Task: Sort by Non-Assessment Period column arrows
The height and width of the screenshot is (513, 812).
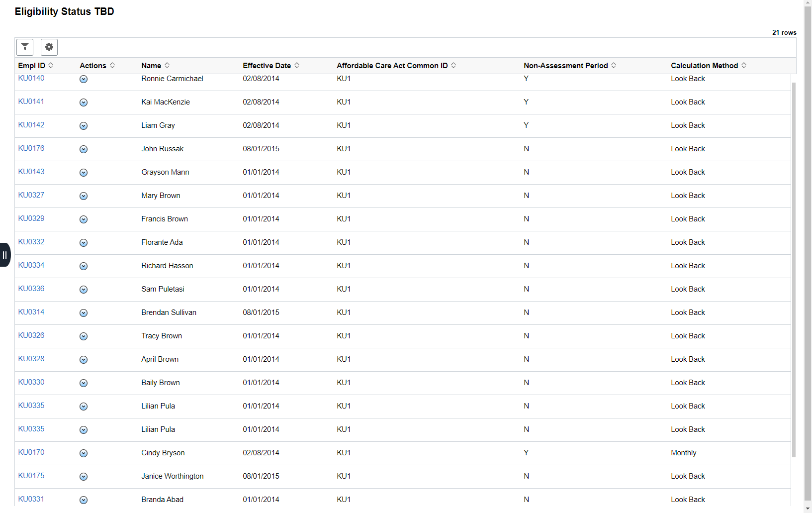Action: point(614,65)
